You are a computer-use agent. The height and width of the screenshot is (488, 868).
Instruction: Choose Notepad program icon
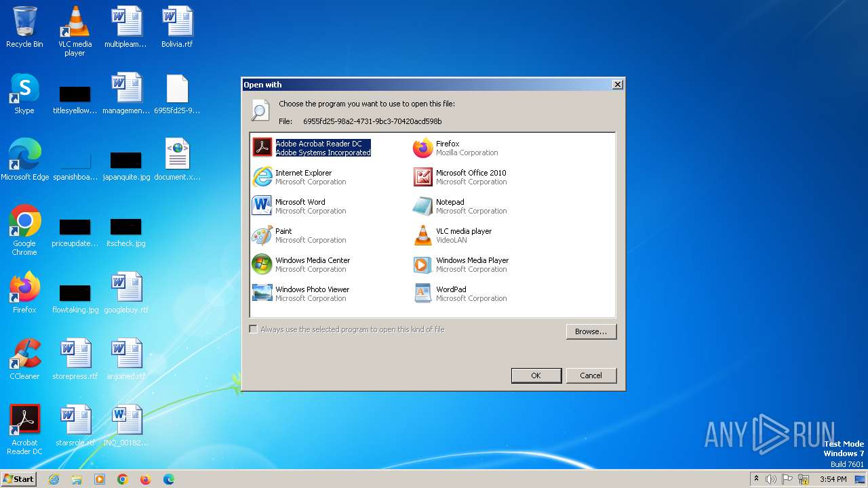(x=422, y=206)
